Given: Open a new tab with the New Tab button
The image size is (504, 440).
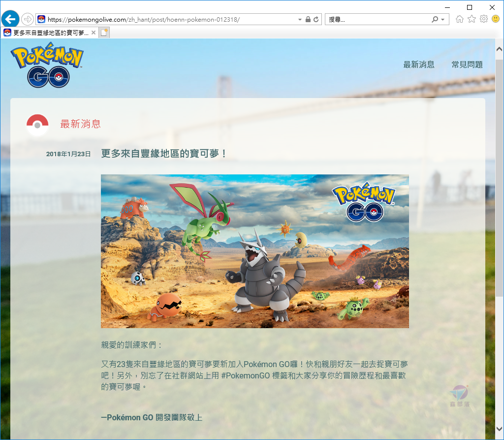Looking at the screenshot, I should 104,33.
